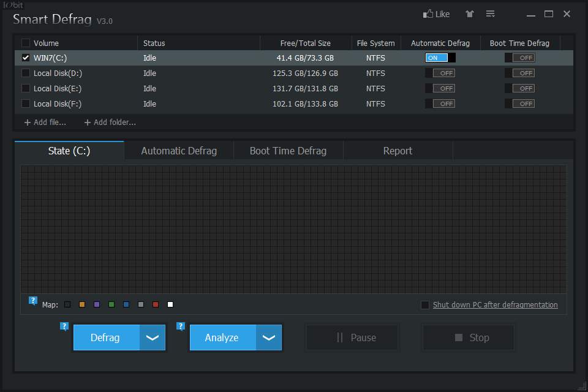The height and width of the screenshot is (392, 588).
Task: Click the Free/Total Size column header
Action: tap(306, 43)
